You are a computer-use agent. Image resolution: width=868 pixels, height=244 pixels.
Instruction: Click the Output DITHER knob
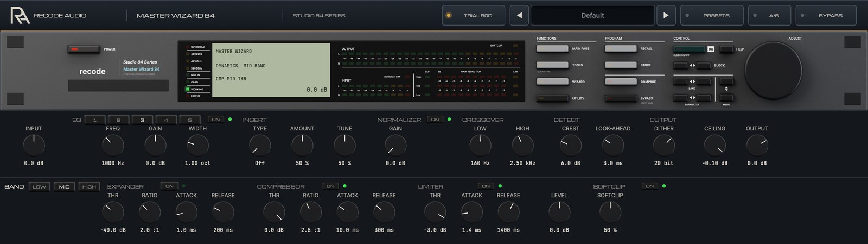click(663, 146)
